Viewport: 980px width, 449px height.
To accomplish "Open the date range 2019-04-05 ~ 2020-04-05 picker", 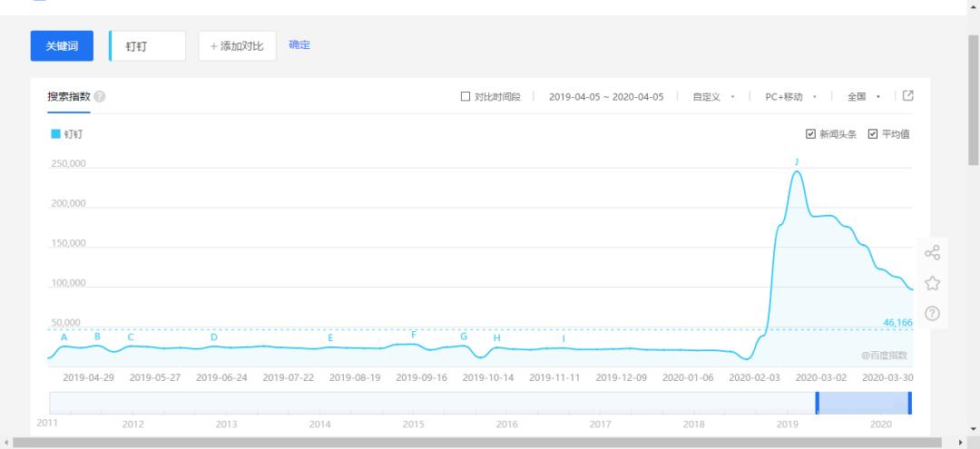I will (606, 97).
